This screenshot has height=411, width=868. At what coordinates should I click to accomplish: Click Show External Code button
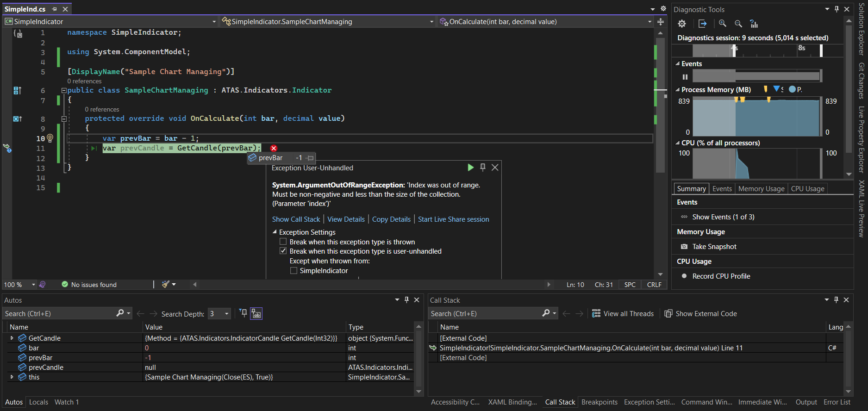pos(701,313)
